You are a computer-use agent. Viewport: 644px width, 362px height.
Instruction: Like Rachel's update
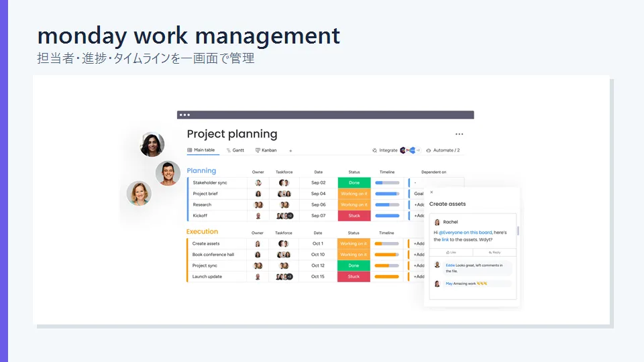point(451,253)
